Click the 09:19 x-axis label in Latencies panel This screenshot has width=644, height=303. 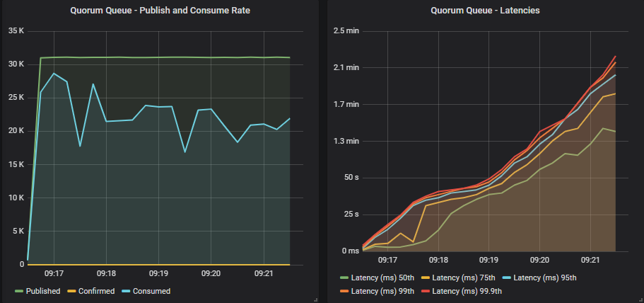tap(489, 261)
